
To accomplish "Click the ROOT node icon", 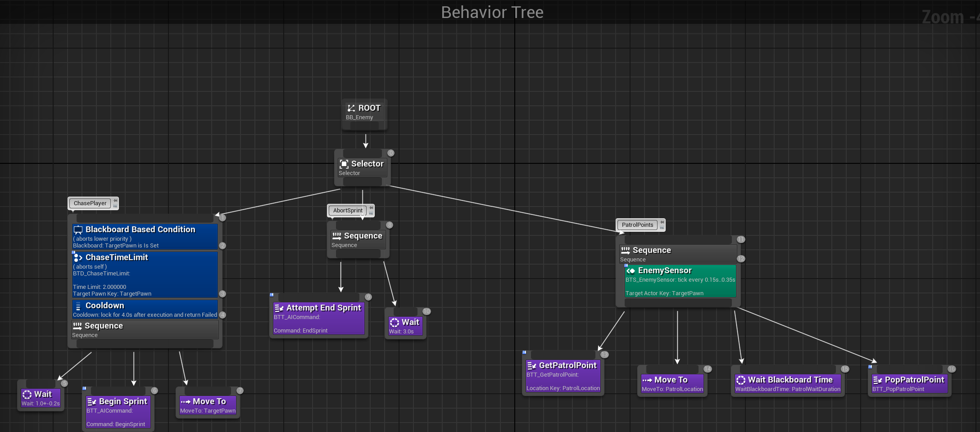I will [351, 108].
